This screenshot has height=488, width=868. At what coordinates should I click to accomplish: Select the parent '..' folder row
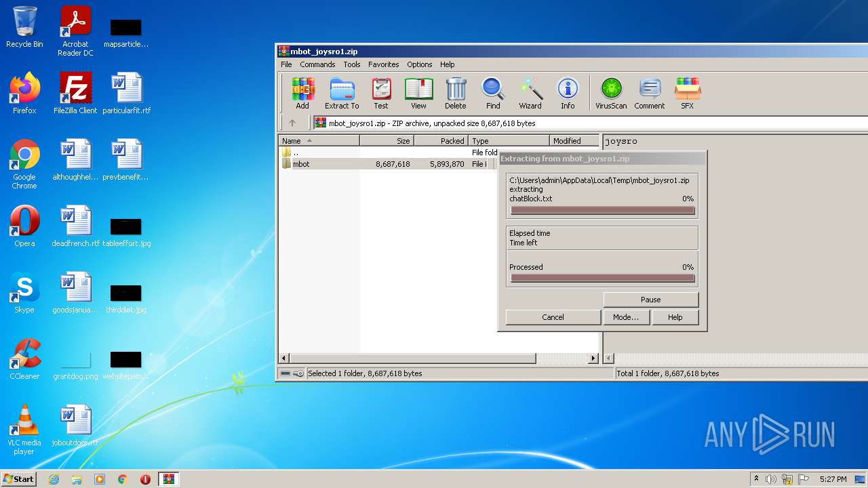click(x=388, y=153)
